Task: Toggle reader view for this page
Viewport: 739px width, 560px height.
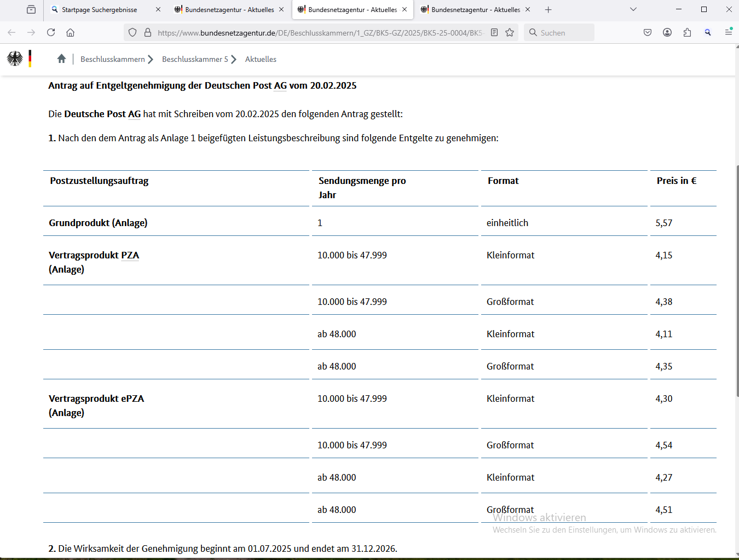Action: [494, 32]
